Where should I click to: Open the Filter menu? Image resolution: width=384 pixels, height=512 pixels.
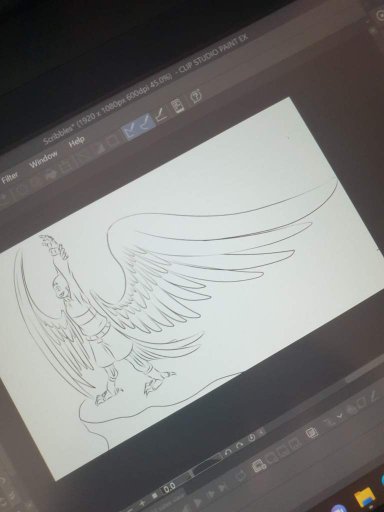9,178
